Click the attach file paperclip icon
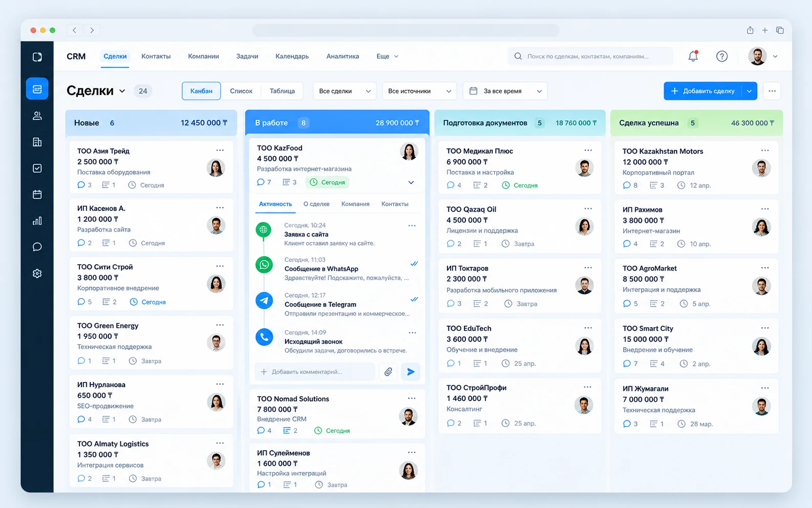 [389, 372]
